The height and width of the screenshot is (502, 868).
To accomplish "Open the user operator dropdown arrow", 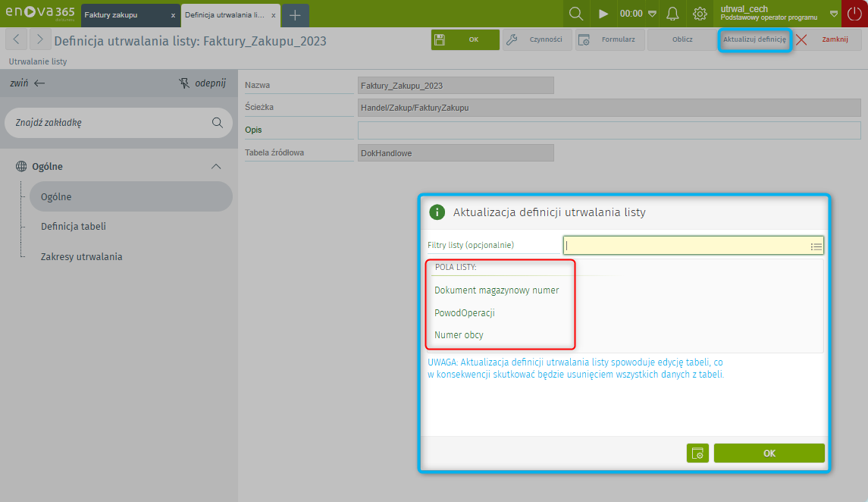I will point(833,14).
